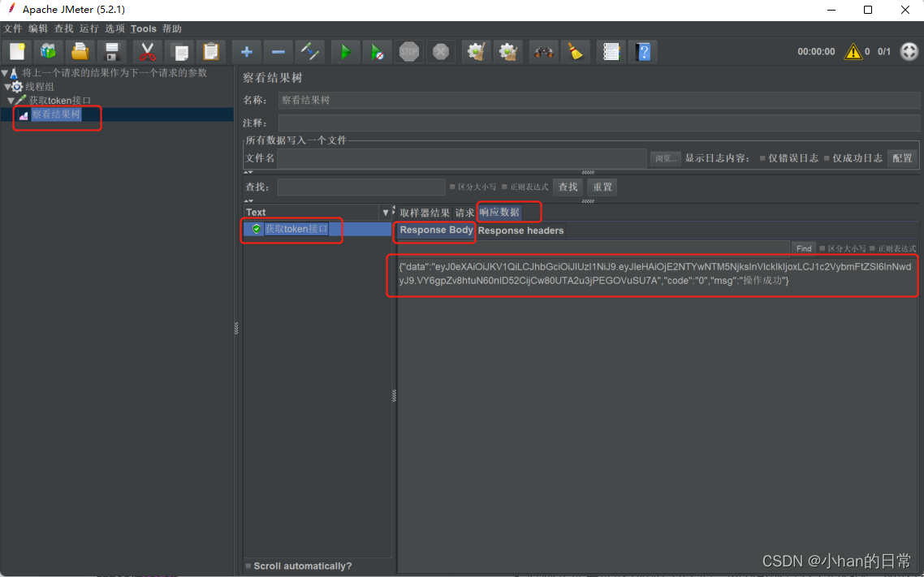Switch to the 请求 tab
Image resolution: width=924 pixels, height=577 pixels.
[464, 213]
